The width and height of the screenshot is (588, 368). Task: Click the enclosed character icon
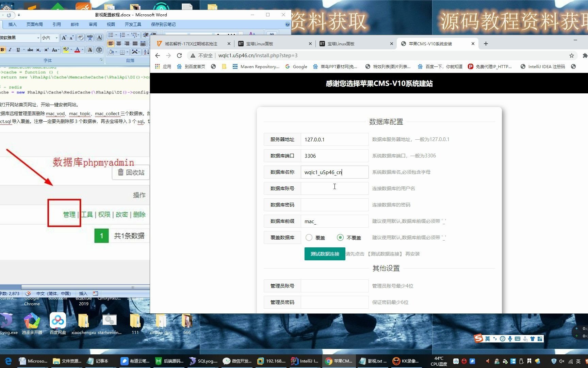[x=99, y=50]
